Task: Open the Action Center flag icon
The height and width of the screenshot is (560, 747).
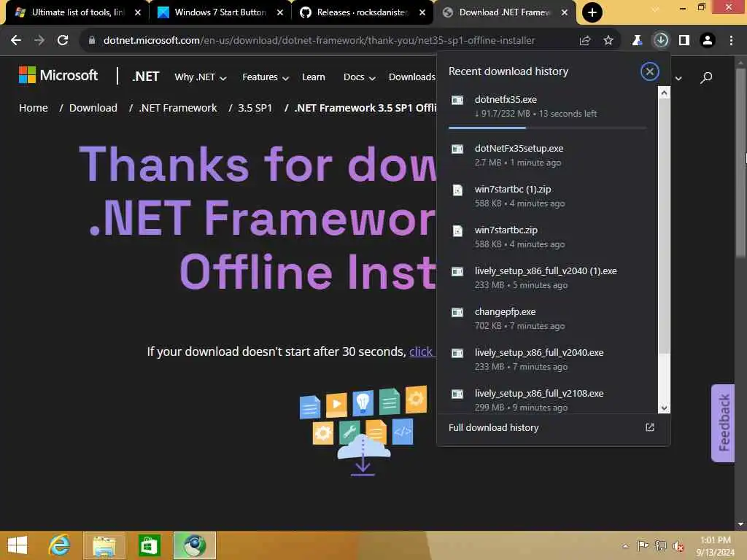Action: [643, 545]
